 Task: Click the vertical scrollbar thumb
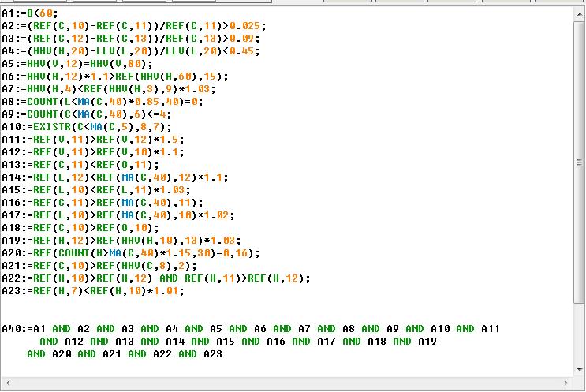coord(580,162)
